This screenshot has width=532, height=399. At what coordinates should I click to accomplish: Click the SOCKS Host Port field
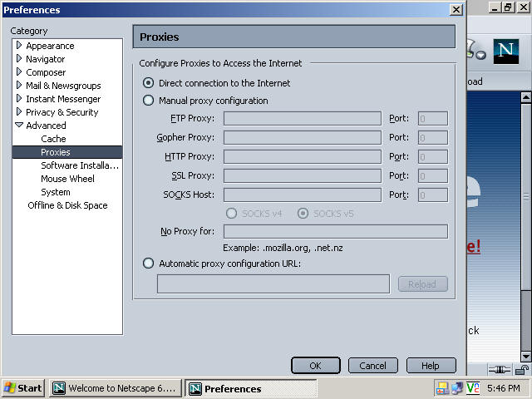433,195
